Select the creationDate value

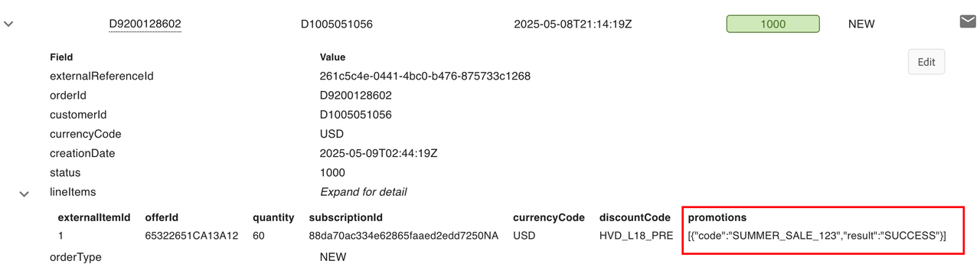click(x=378, y=154)
